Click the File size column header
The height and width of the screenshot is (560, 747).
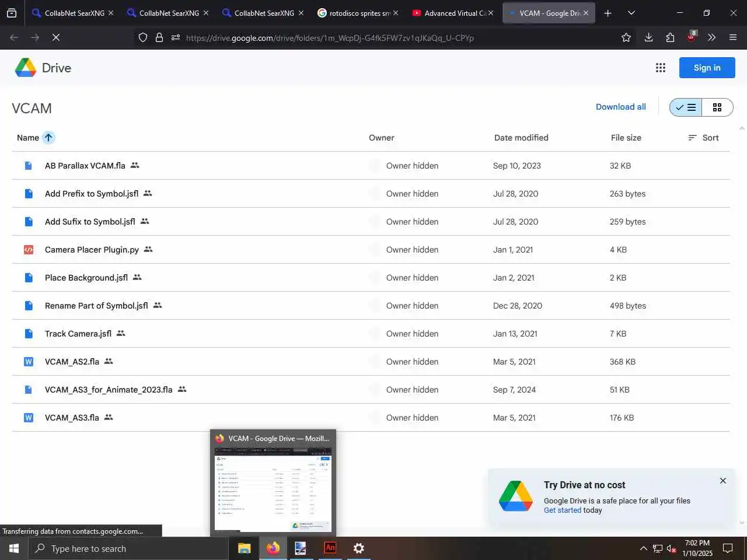[x=626, y=138]
